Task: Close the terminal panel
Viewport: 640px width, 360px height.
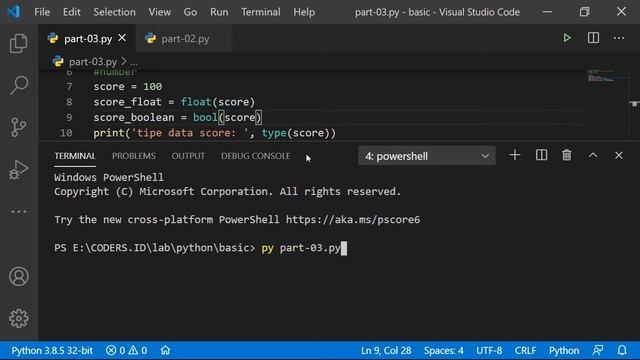Action: (x=619, y=155)
